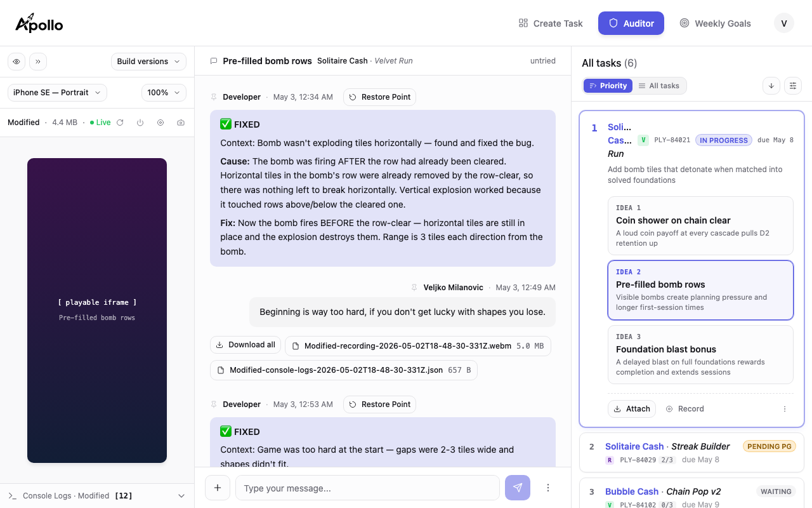Select Idea 1 Coin shower on chain clear
812x508 pixels.
[700, 225]
